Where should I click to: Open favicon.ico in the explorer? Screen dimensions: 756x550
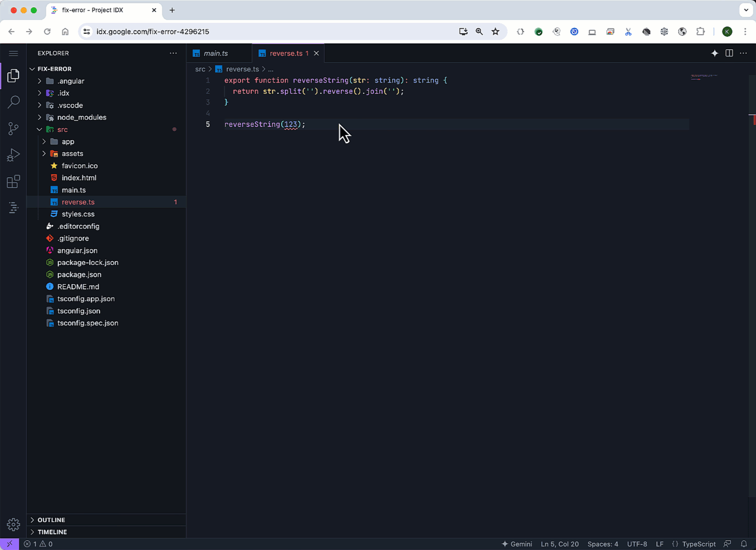point(79,166)
